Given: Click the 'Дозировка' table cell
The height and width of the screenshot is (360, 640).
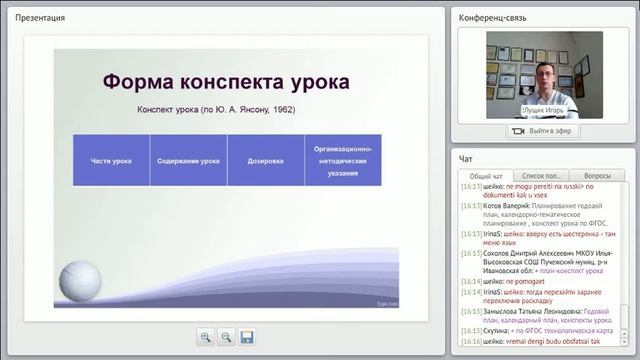Looking at the screenshot, I should pyautogui.click(x=266, y=160).
